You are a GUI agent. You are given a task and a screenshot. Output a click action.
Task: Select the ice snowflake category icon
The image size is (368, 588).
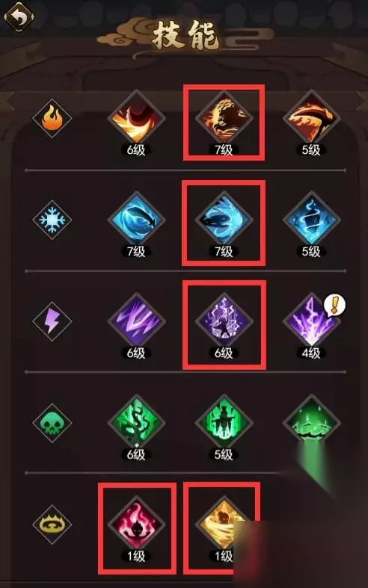point(52,220)
